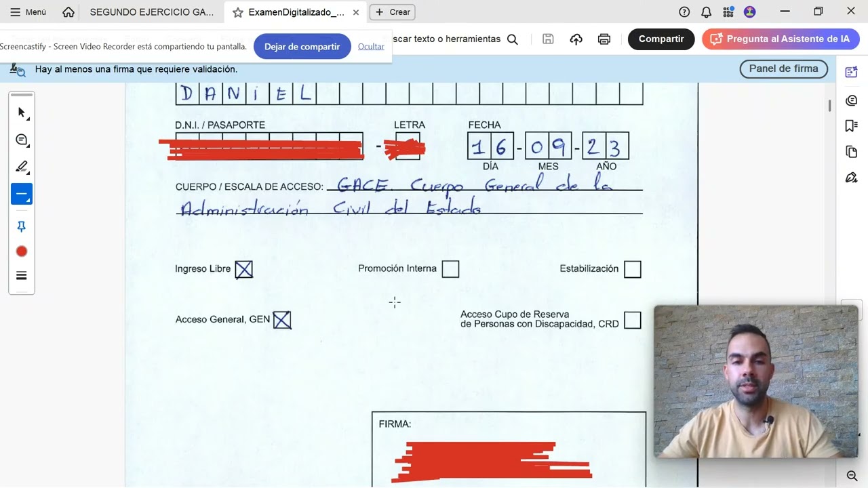Click Dejar de compartir button

(x=302, y=47)
